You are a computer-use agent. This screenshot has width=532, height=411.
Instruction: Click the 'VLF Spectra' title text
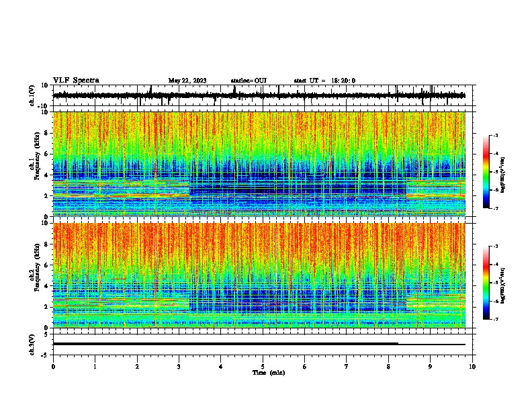pos(76,81)
